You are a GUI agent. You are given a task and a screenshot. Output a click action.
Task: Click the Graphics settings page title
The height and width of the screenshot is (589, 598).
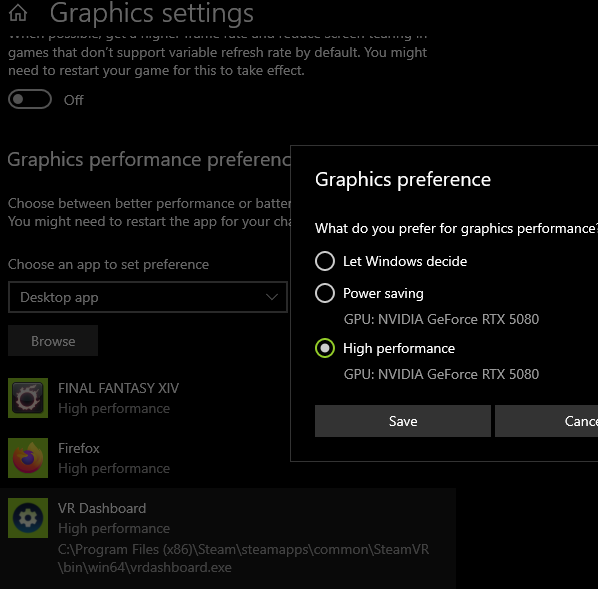click(x=151, y=14)
